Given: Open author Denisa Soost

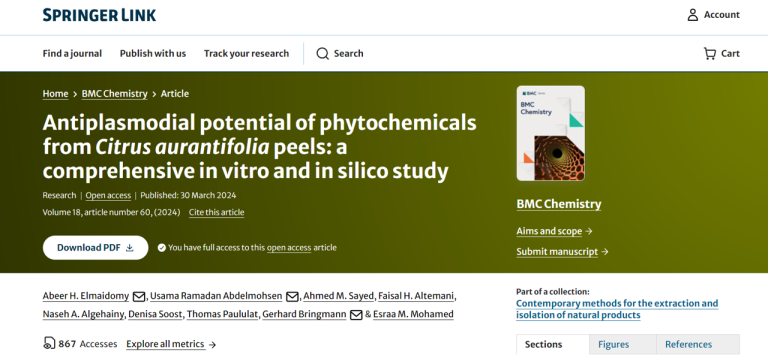Looking at the screenshot, I should pyautogui.click(x=156, y=314).
